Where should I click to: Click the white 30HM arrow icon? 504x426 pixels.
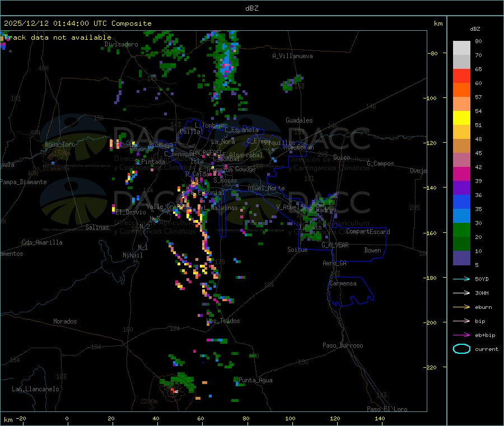[461, 293]
